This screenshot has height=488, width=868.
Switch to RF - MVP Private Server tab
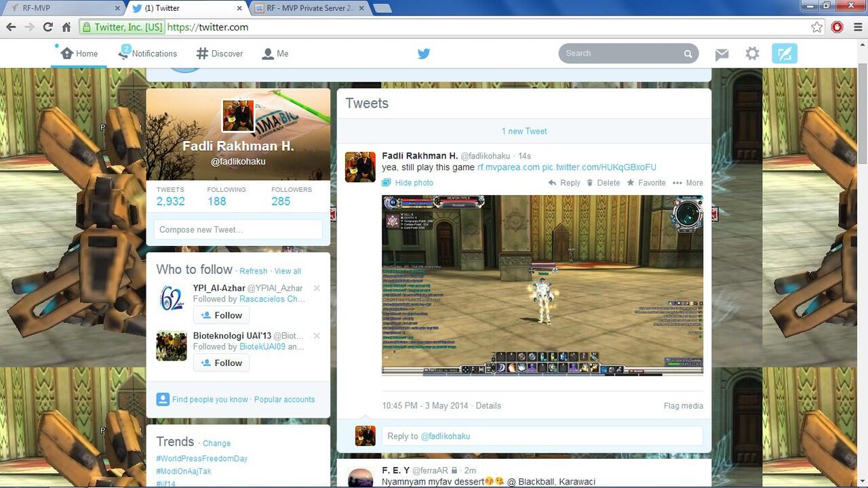pyautogui.click(x=310, y=8)
